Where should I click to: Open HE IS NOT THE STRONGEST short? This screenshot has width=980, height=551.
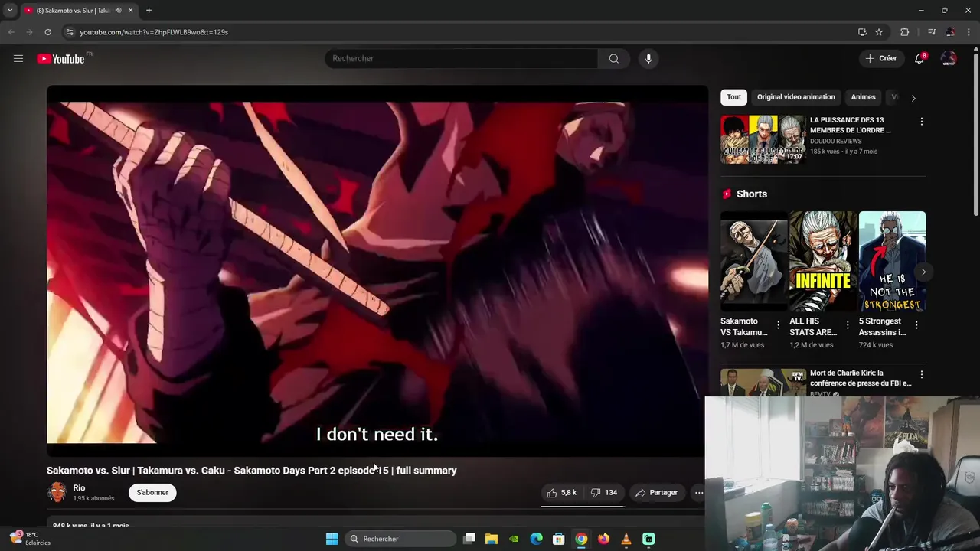click(x=892, y=261)
